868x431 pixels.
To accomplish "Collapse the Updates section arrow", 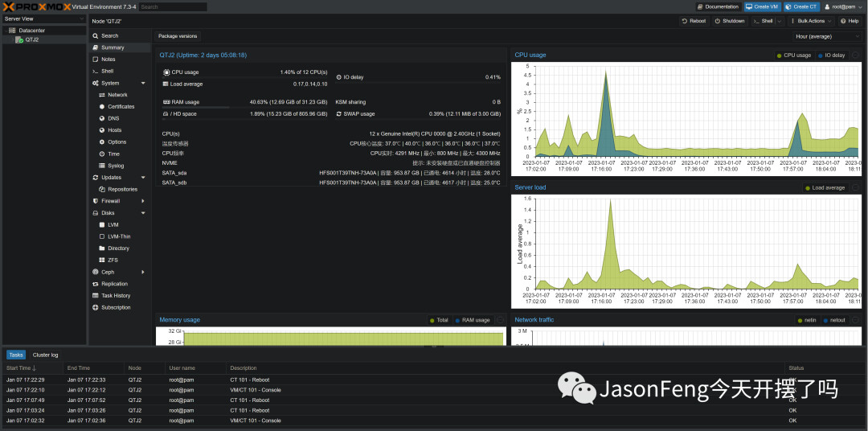I will pyautogui.click(x=143, y=177).
